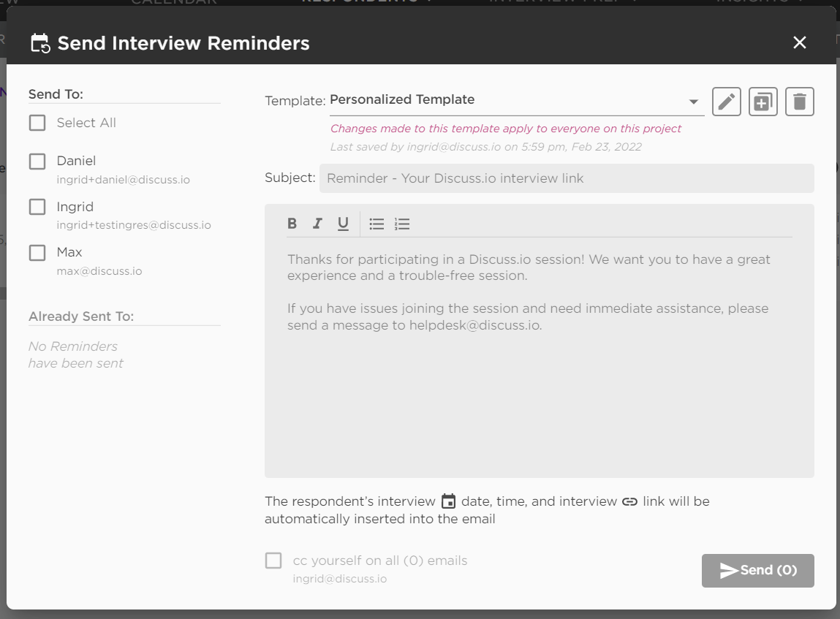
Task: Switch to the CALENDAR tab
Action: (x=173, y=2)
